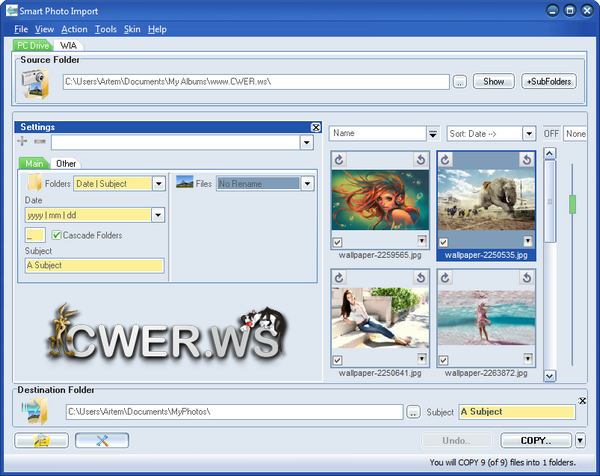This screenshot has width=600, height=476.
Task: Click the remove settings preset minus icon
Action: (39, 142)
